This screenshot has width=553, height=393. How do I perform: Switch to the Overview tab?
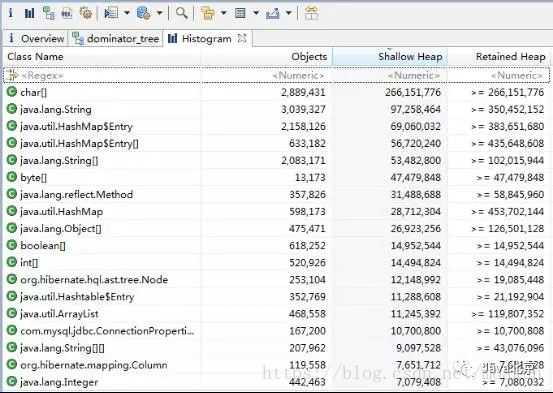36,38
